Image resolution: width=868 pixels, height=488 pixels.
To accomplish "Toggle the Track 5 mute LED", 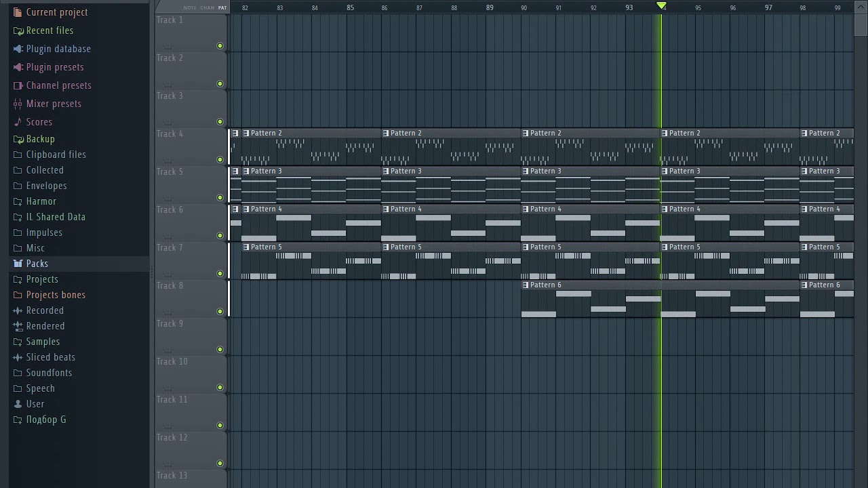I will (x=220, y=198).
